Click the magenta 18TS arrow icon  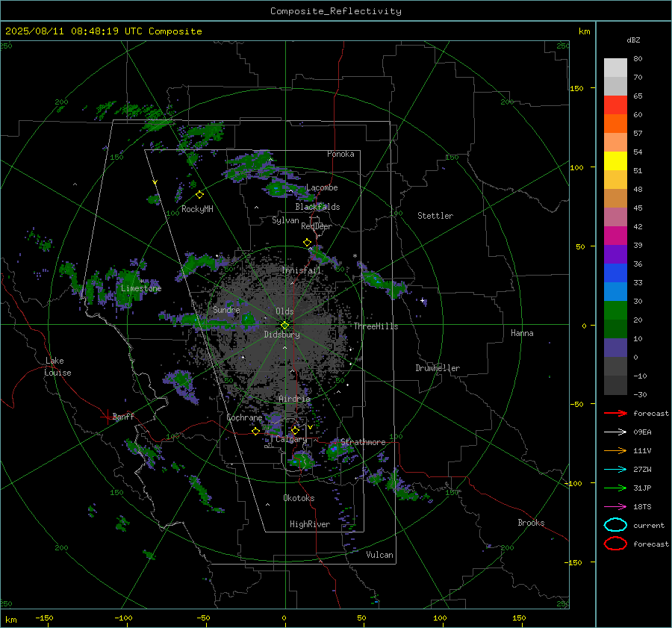[615, 507]
